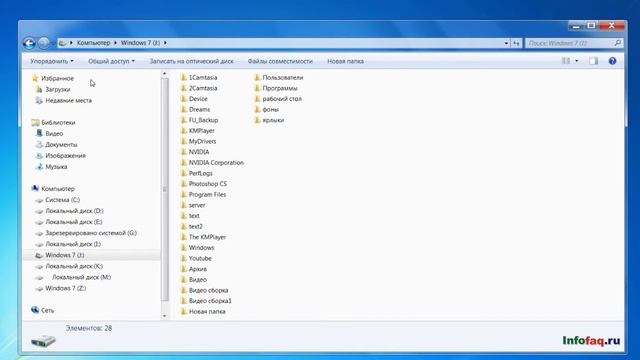Select the Windows folder icon

[x=184, y=247]
